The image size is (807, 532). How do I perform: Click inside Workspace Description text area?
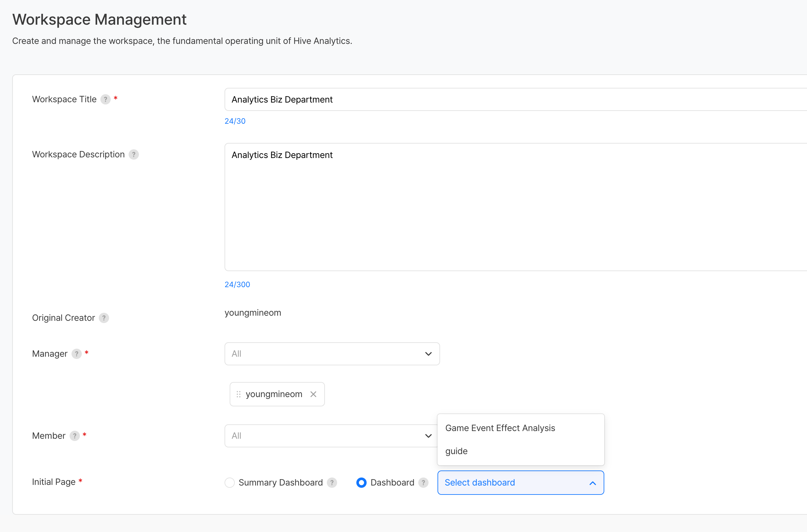[x=509, y=207]
